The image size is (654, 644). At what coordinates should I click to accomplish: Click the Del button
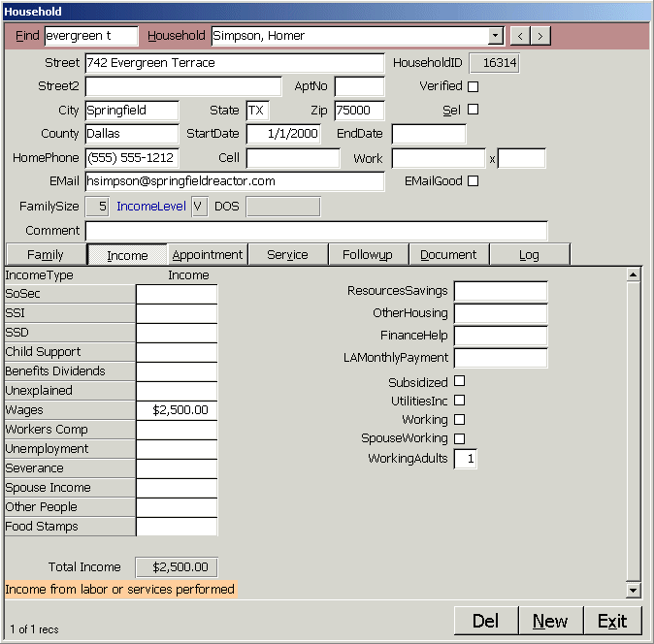(x=486, y=621)
